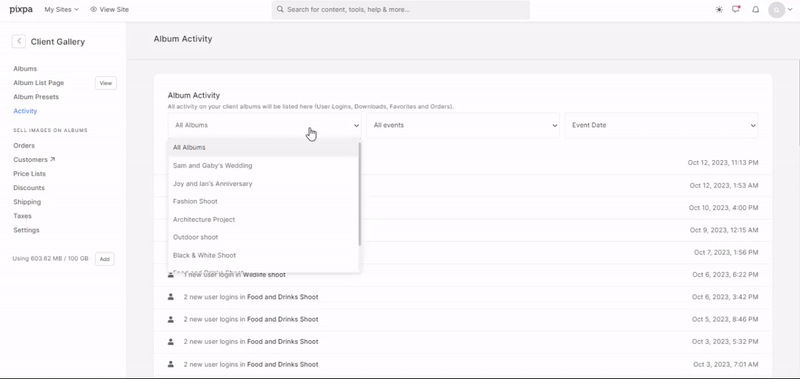Click the external link arrow next to Customers
800x379 pixels.
(53, 159)
